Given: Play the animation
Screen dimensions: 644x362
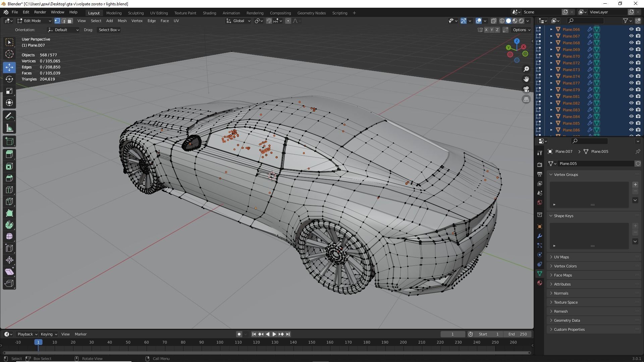Looking at the screenshot, I should 274,334.
